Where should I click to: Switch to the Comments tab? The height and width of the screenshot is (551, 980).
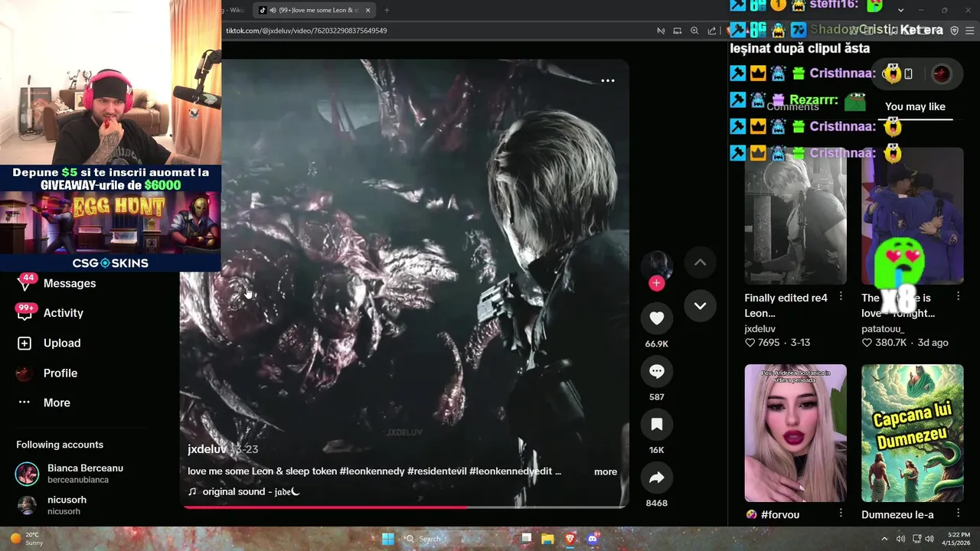coord(792,106)
